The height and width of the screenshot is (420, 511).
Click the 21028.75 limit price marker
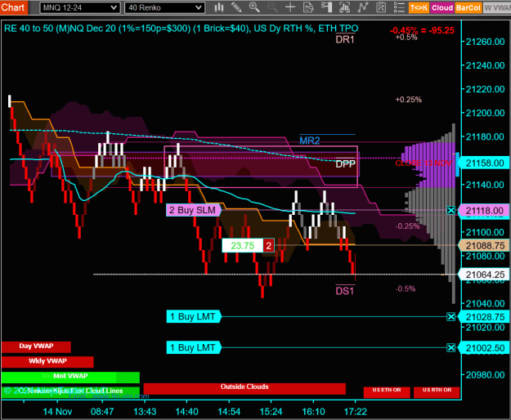(x=484, y=317)
